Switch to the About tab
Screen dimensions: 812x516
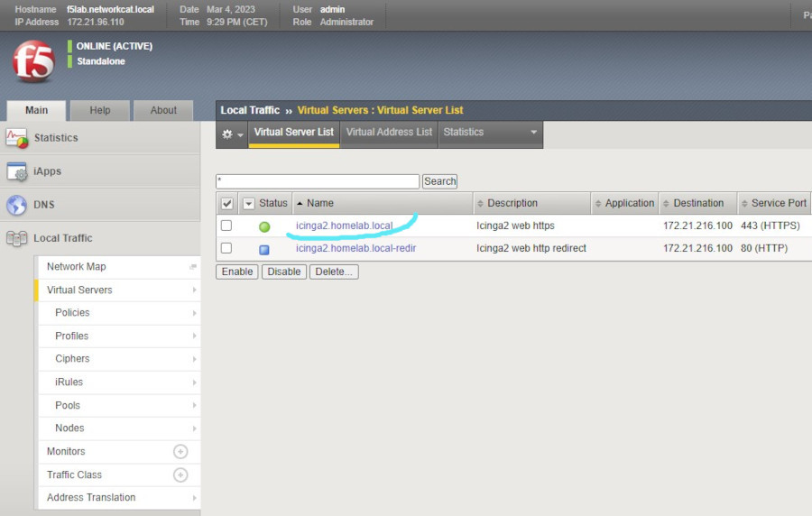pyautogui.click(x=163, y=110)
